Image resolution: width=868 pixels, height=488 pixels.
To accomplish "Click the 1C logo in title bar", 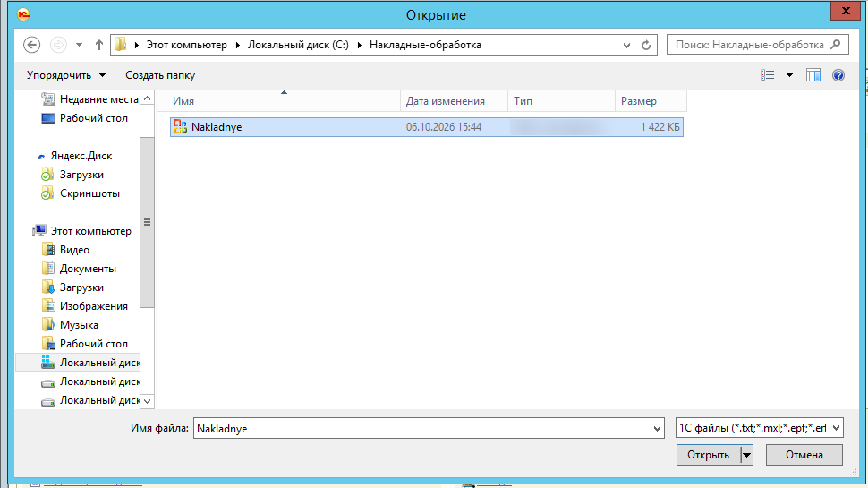I will [x=23, y=14].
